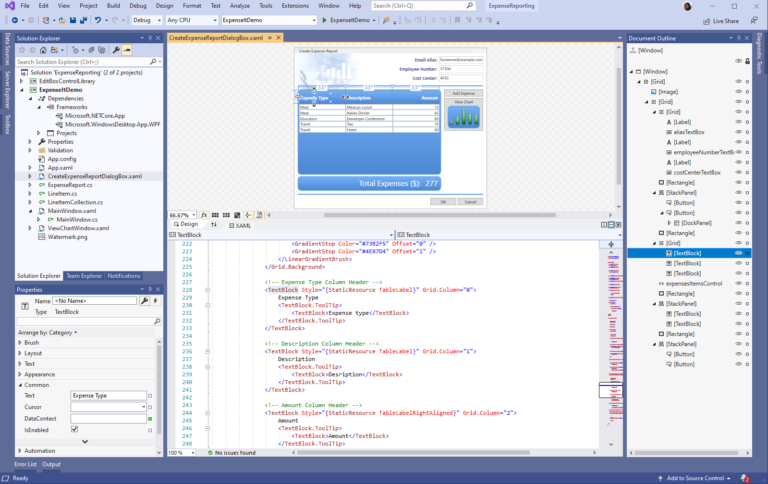Click the Solution Explorer Home icon

pyautogui.click(x=44, y=49)
